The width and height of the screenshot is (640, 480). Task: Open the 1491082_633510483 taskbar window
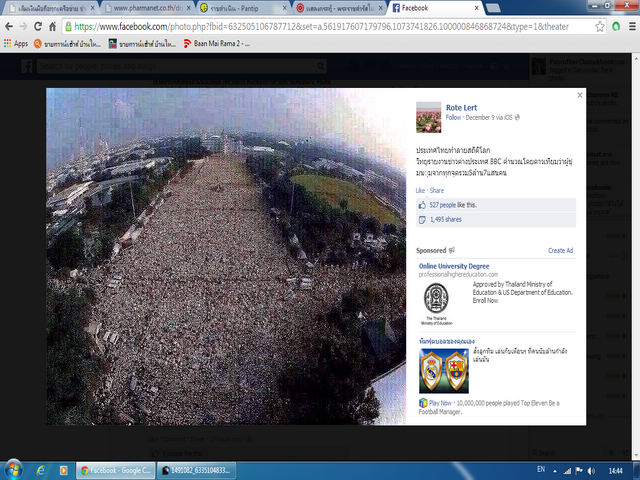pyautogui.click(x=197, y=471)
